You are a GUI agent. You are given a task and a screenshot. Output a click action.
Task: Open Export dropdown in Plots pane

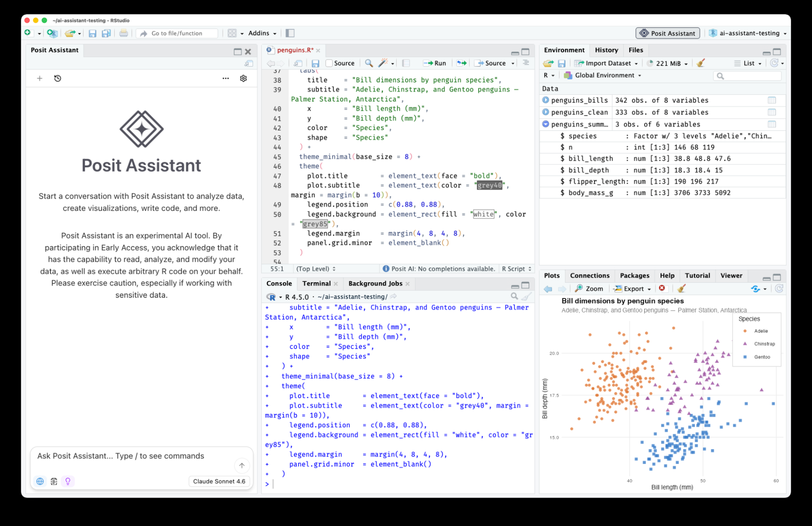pos(632,289)
